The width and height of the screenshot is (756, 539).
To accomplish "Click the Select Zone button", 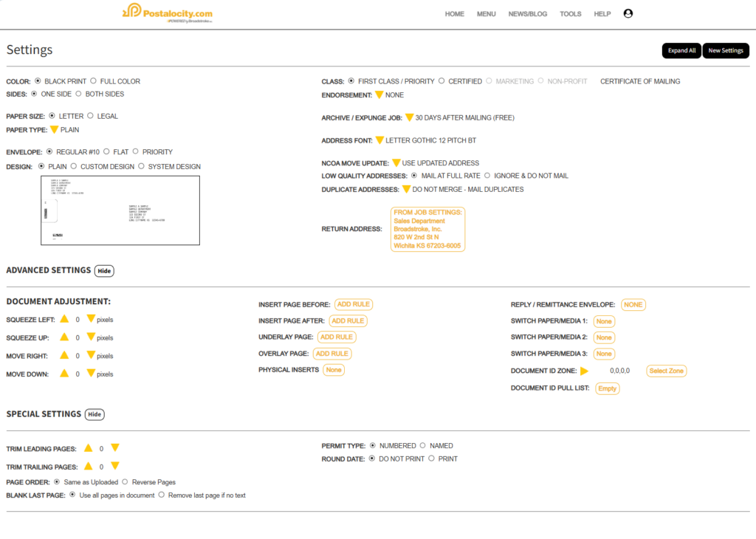I will 667,371.
